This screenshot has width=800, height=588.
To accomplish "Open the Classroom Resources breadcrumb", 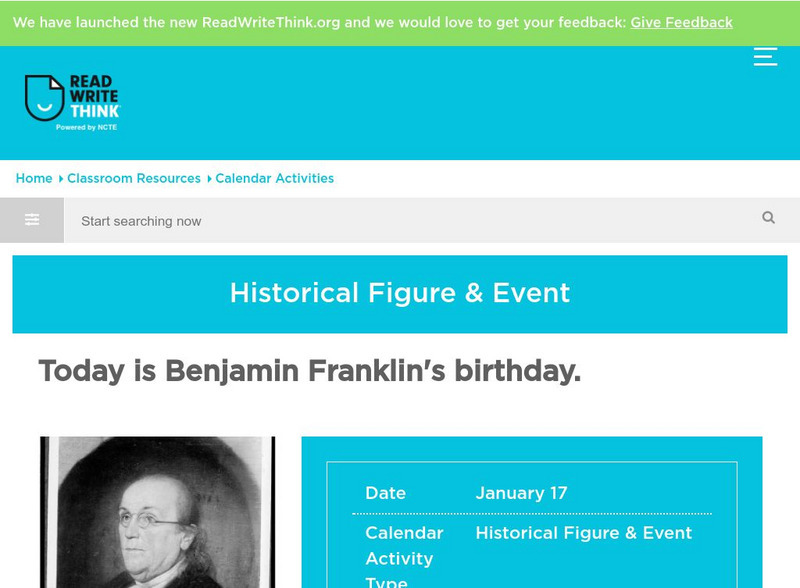I will [134, 178].
